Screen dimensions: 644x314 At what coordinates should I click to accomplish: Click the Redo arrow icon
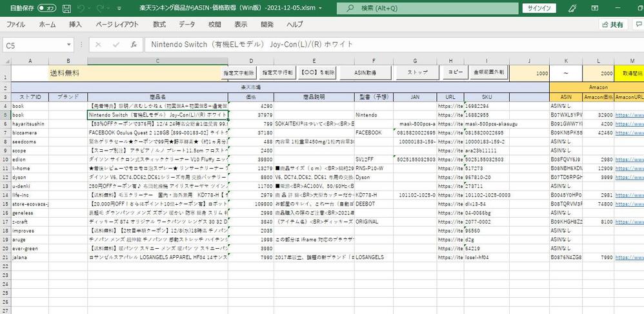coord(100,8)
